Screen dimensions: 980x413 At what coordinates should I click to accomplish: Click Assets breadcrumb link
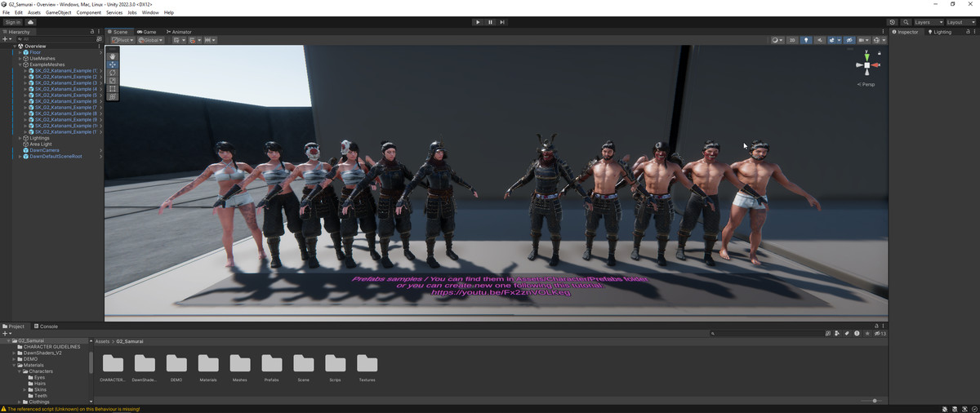click(x=102, y=341)
